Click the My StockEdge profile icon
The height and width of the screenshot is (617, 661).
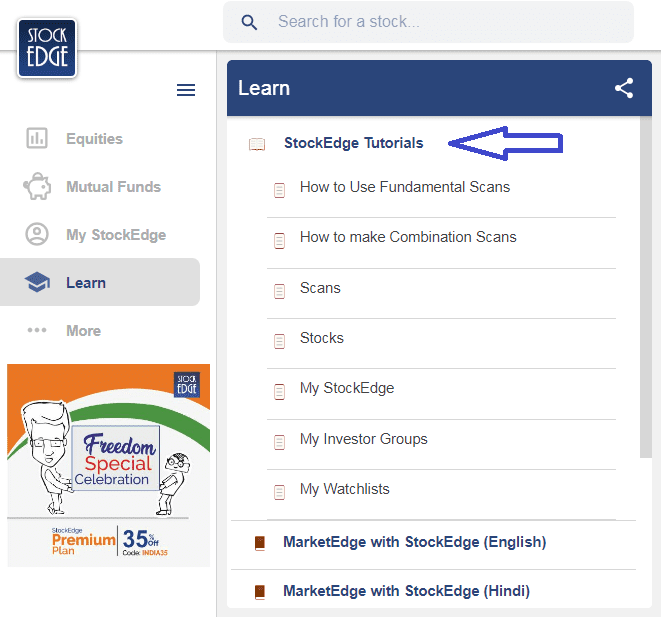coord(37,234)
